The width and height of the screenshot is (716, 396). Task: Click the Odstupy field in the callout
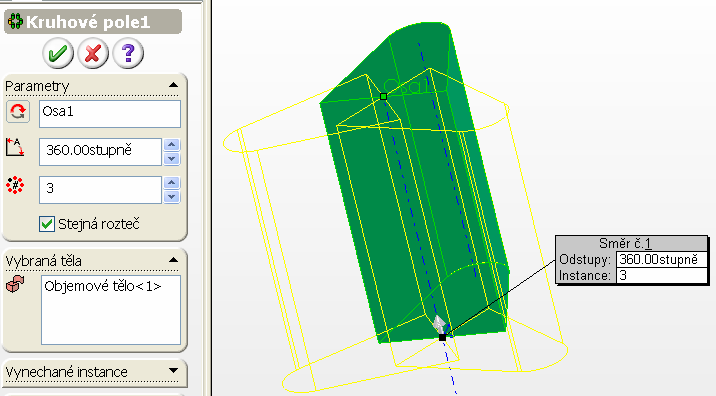click(x=661, y=259)
